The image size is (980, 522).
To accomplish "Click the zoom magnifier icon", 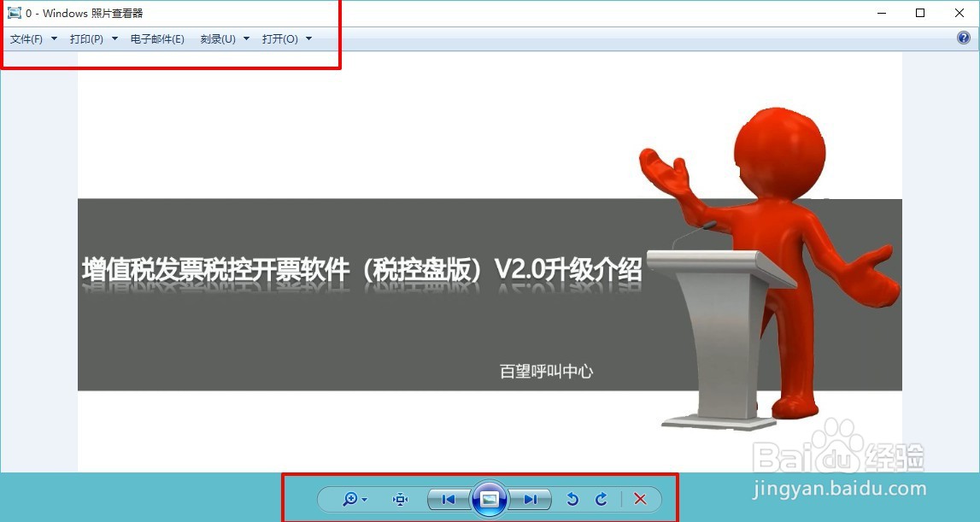I will (x=350, y=499).
